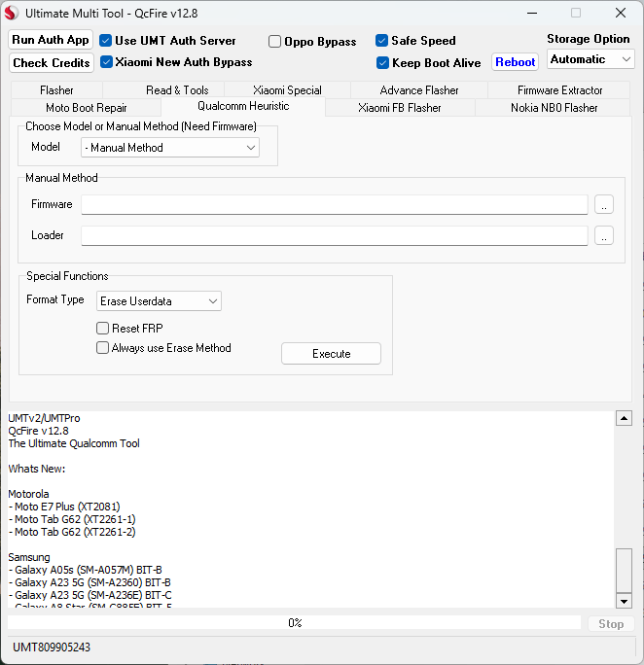Viewport: 644px width, 665px height.
Task: Click 'The Ultimate Qualcomm Tool' log text
Action: coord(74,443)
